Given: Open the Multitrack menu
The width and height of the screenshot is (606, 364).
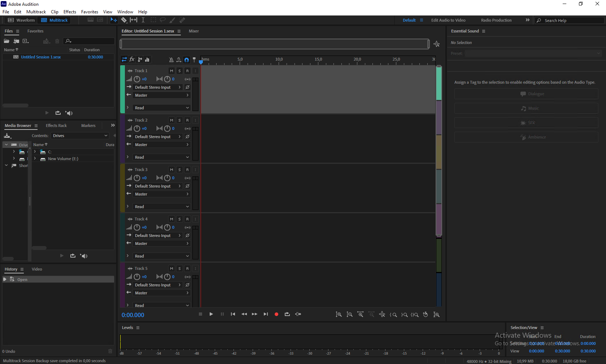Looking at the screenshot, I should pos(36,12).
